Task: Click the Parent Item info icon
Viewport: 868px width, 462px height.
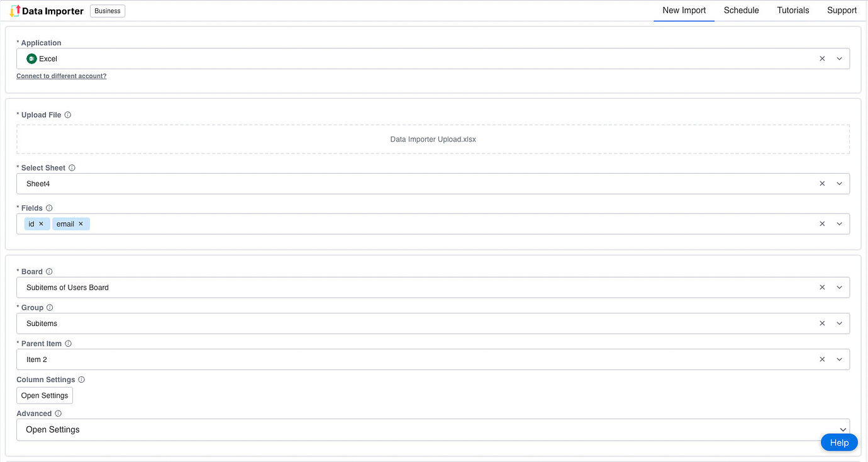Action: [68, 343]
